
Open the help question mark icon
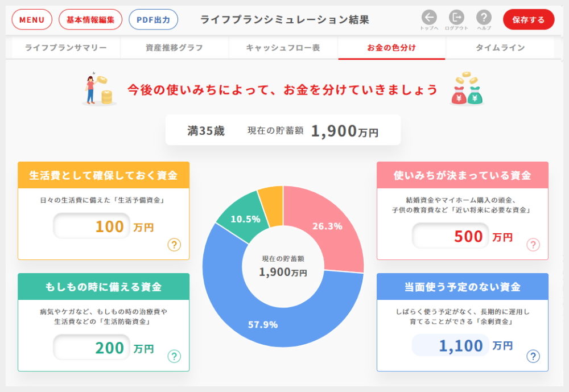click(x=484, y=17)
